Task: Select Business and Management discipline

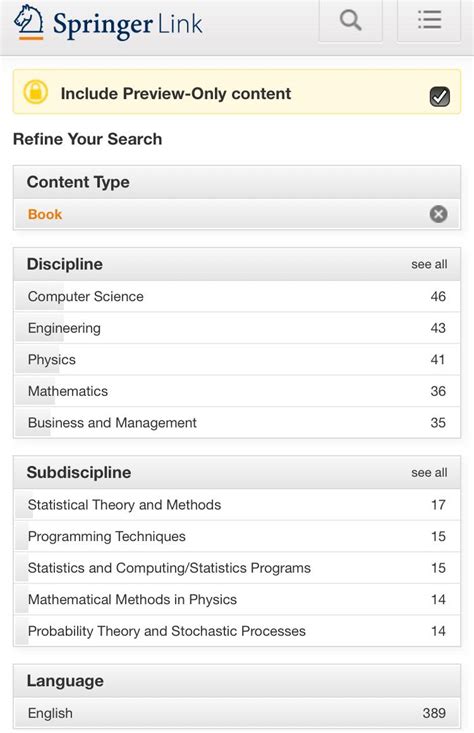Action: pyautogui.click(x=237, y=423)
